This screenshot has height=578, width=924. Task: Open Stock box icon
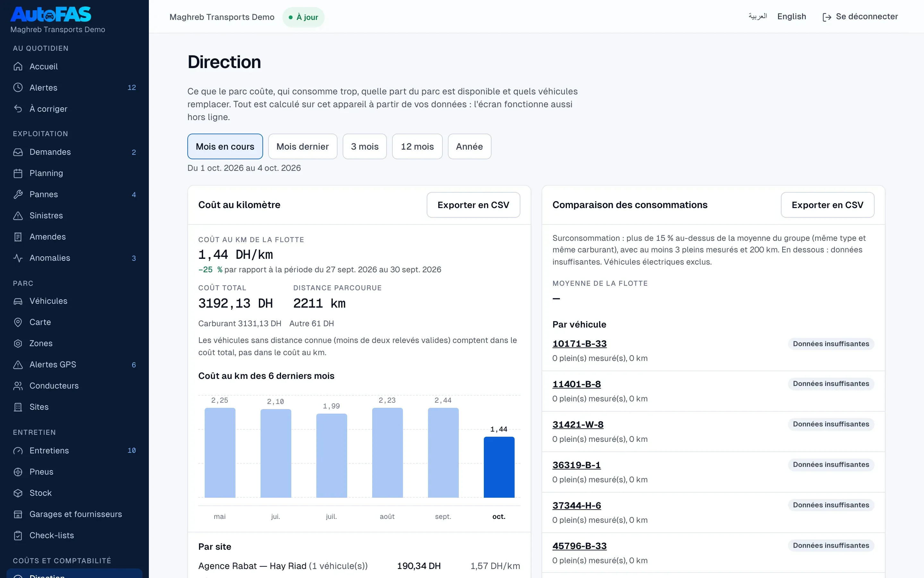(18, 493)
